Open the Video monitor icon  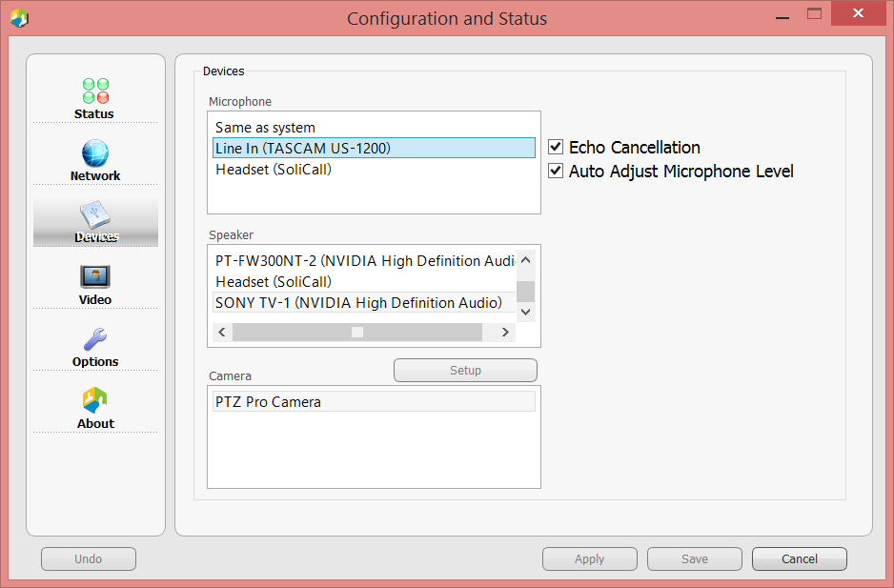coord(95,277)
